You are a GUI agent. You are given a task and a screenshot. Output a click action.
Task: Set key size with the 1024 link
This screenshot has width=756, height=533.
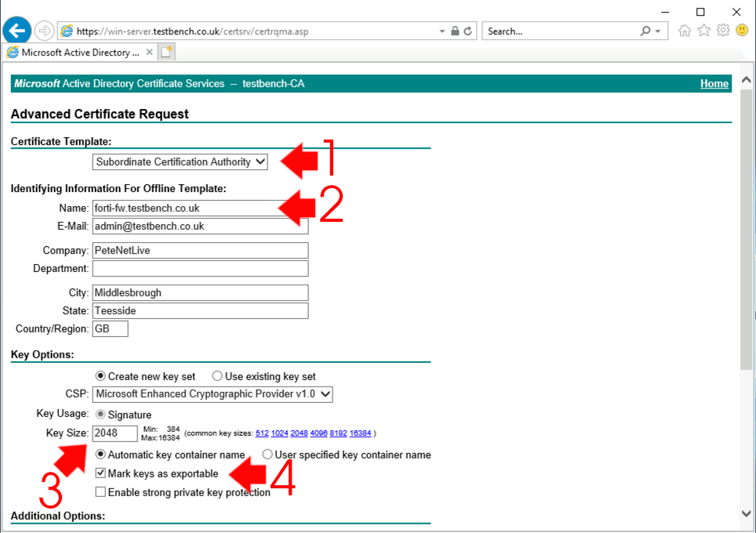[280, 433]
